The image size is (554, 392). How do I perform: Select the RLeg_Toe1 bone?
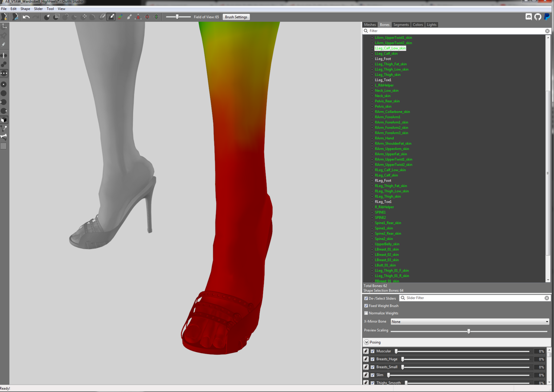pos(383,202)
